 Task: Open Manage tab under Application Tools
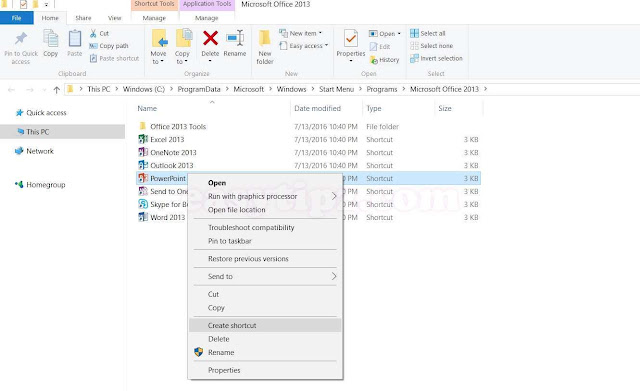tap(207, 18)
